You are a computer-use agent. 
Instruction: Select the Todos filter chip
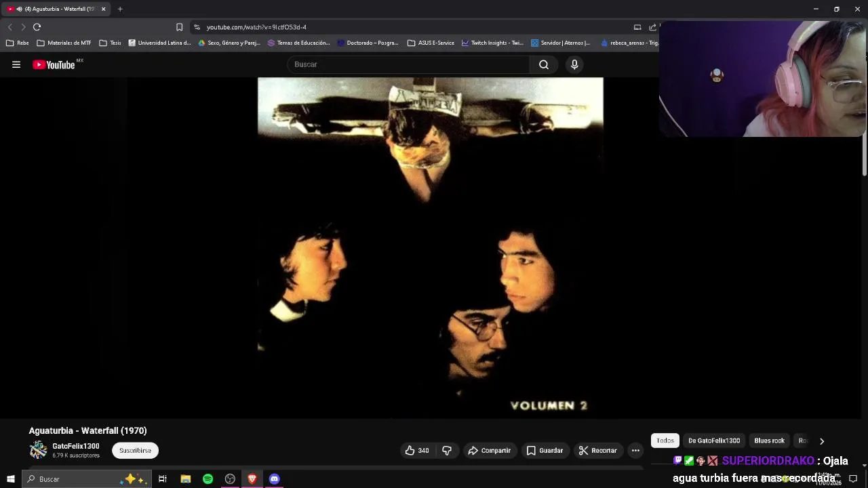665,441
